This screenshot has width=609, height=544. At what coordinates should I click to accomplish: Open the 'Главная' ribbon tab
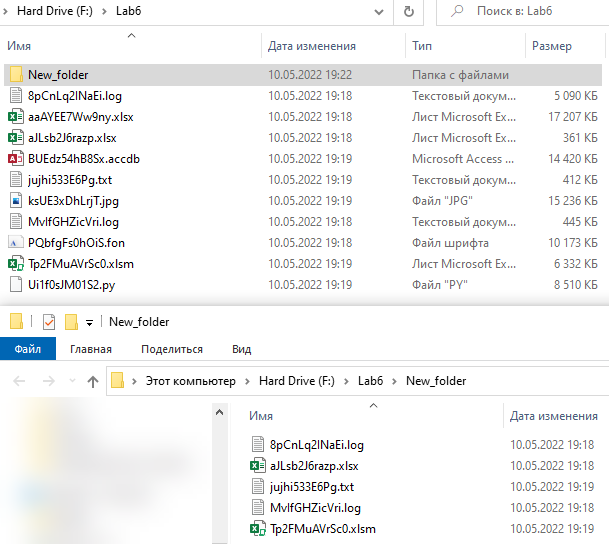[91, 349]
